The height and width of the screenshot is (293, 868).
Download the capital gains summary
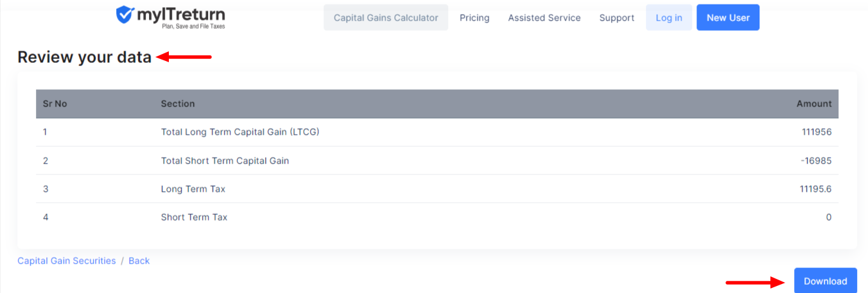pos(826,281)
